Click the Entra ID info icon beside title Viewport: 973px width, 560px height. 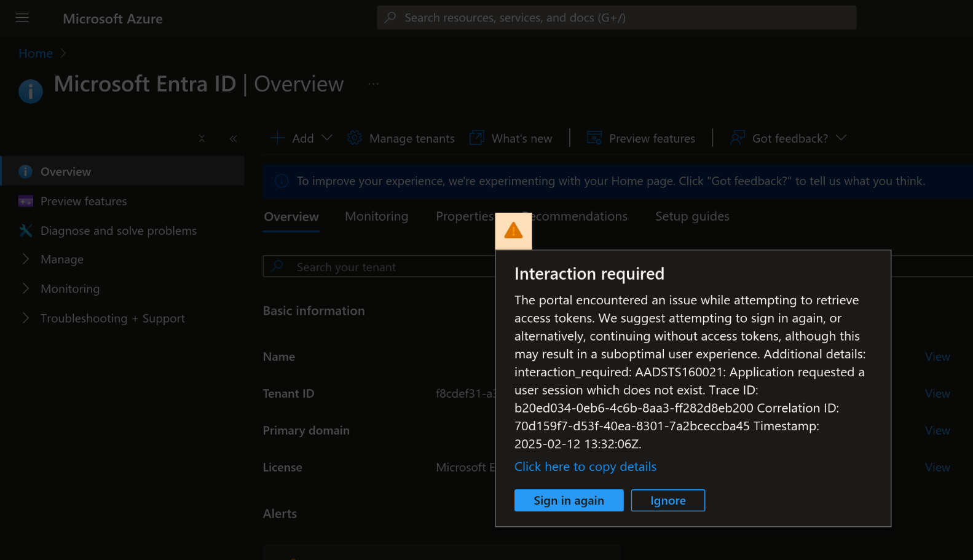coord(31,92)
